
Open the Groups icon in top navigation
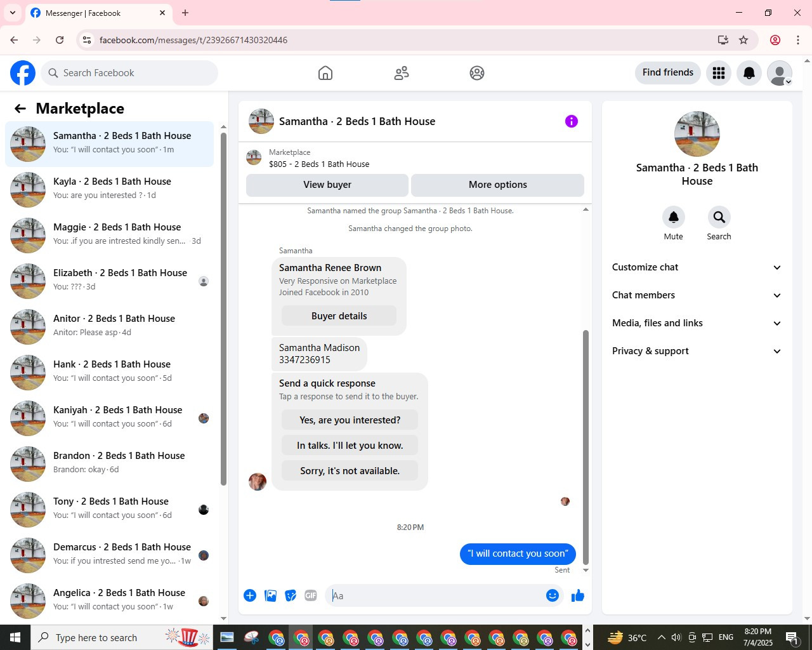pyautogui.click(x=477, y=73)
